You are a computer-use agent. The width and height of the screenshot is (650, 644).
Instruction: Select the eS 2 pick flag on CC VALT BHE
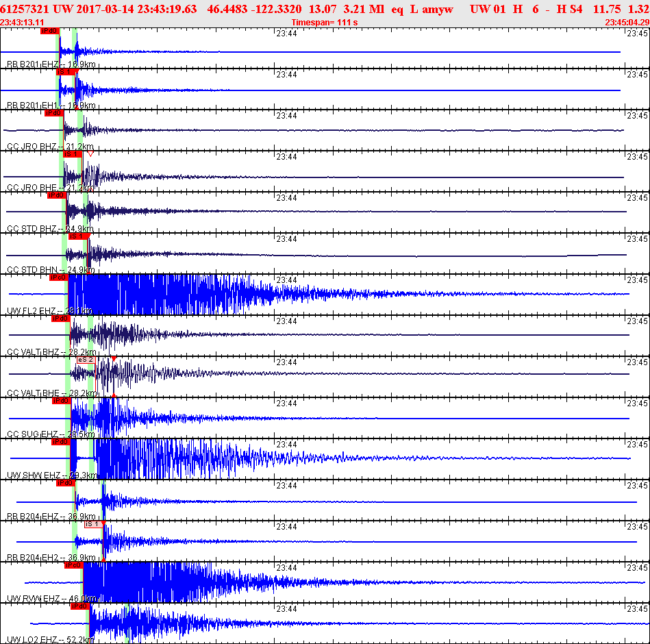point(86,360)
